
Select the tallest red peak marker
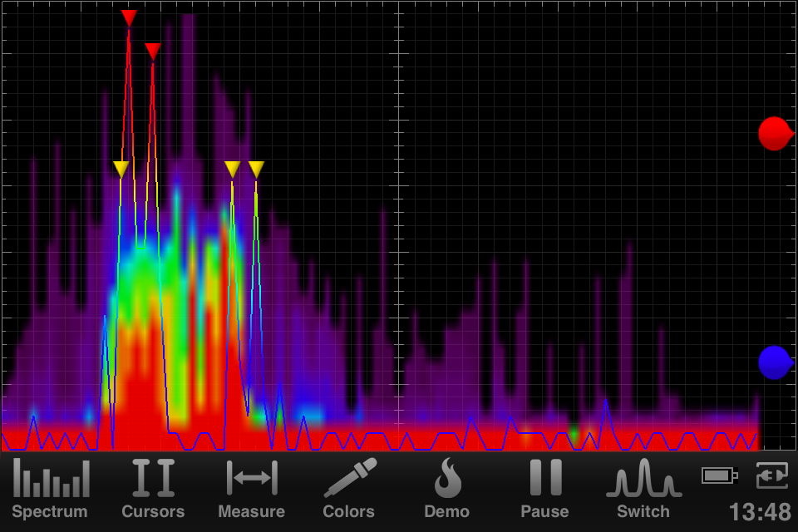point(130,17)
